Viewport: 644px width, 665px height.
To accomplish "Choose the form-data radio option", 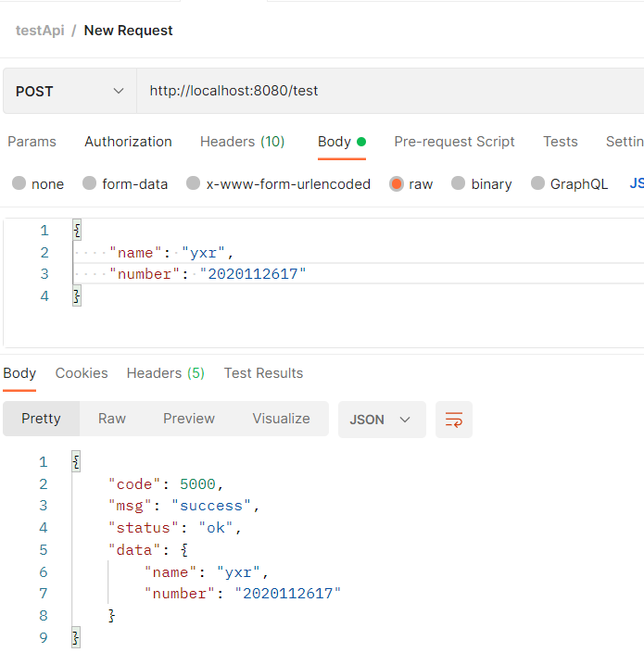I will click(90, 183).
